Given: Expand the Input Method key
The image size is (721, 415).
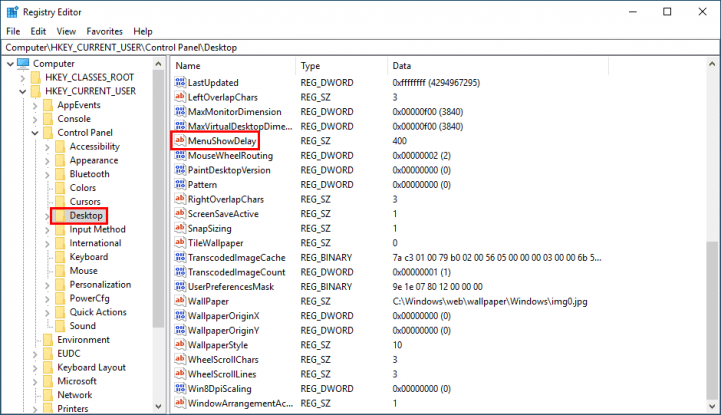Looking at the screenshot, I should click(47, 230).
